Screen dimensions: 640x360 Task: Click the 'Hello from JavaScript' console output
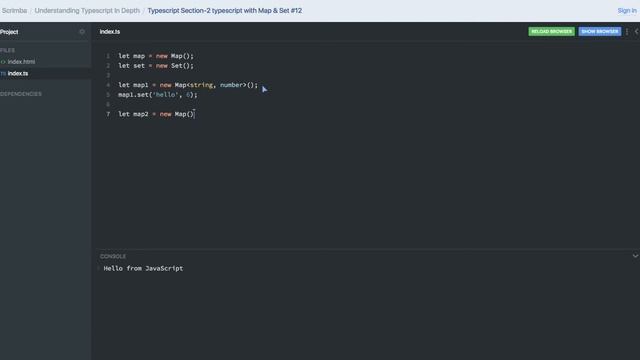[x=143, y=268]
